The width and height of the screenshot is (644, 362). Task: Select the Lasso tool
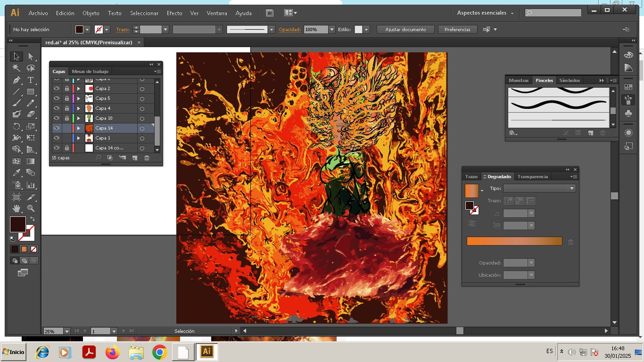[31, 68]
